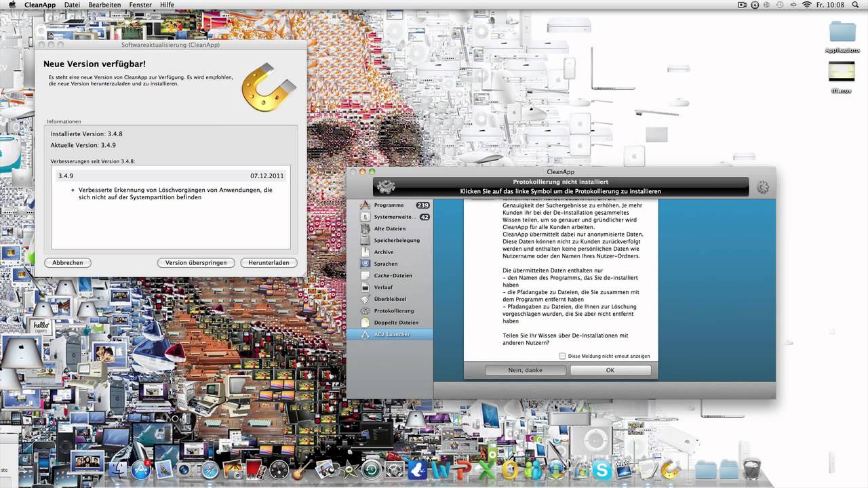Viewport: 868px width, 488px height.
Task: Launch Microsoft Word from the Dock
Action: click(441, 470)
